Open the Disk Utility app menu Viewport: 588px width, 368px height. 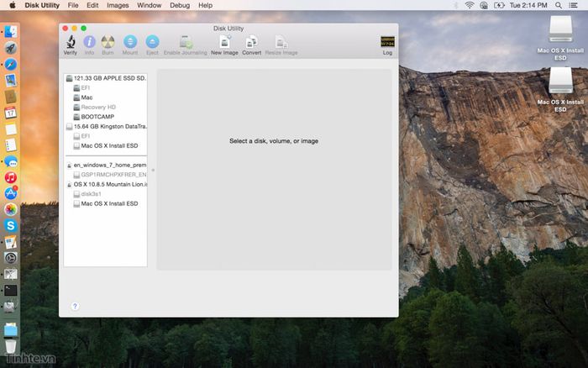42,5
